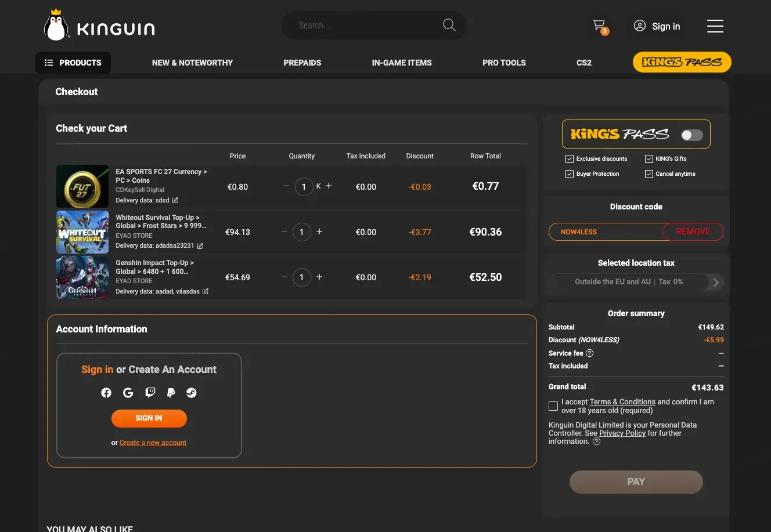Click the Create a new account link
771x532 pixels.
coord(153,443)
